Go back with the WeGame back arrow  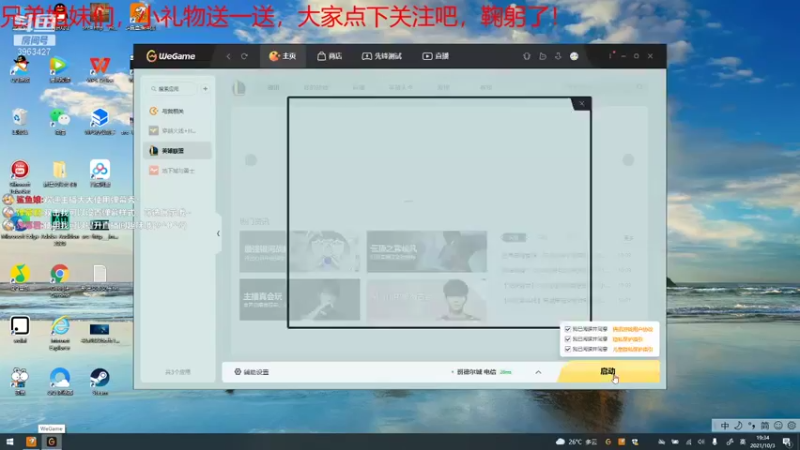229,56
